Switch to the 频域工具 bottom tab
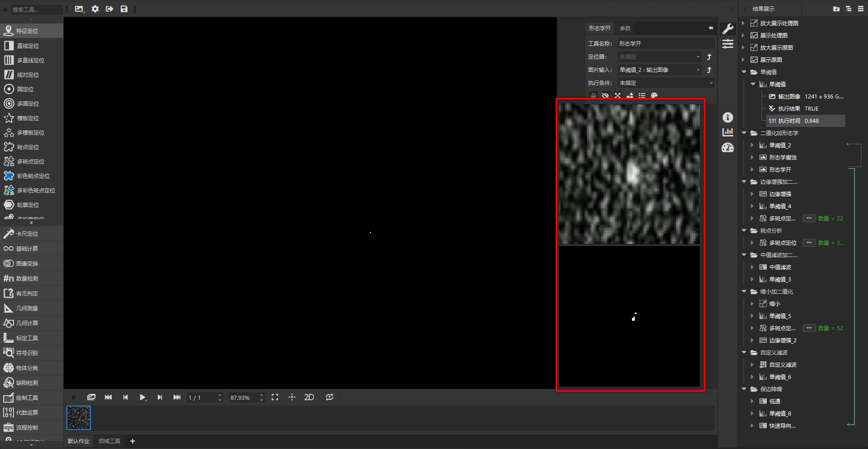This screenshot has height=449, width=868. (109, 441)
